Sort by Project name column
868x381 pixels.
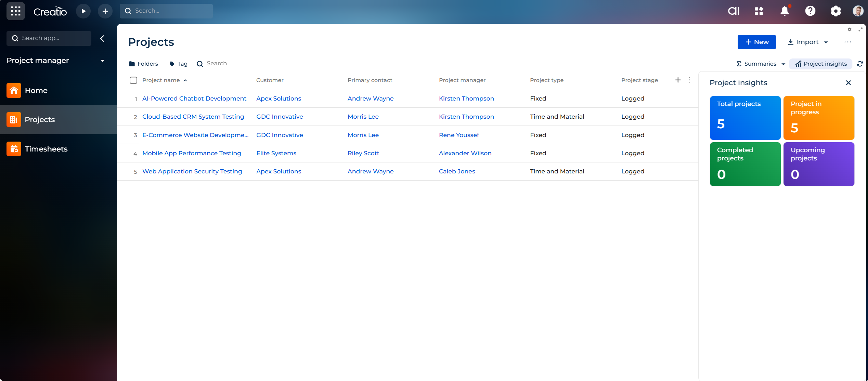(x=161, y=80)
